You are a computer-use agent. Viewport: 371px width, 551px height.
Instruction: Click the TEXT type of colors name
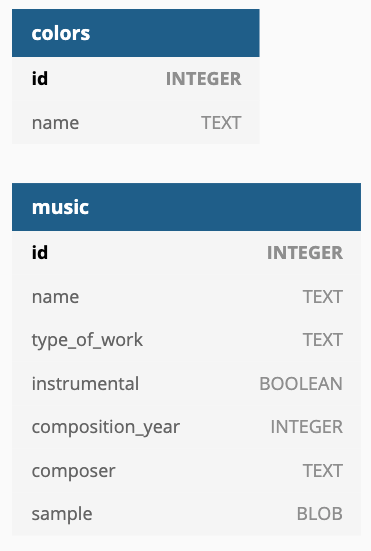(x=221, y=123)
